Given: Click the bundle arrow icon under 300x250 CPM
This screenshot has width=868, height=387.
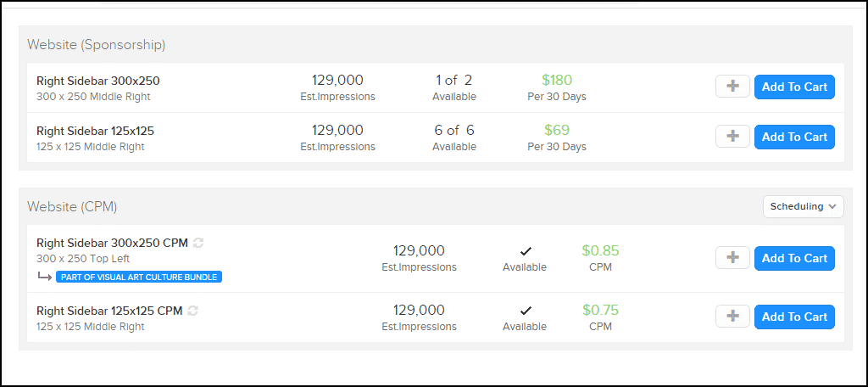Looking at the screenshot, I should [45, 276].
